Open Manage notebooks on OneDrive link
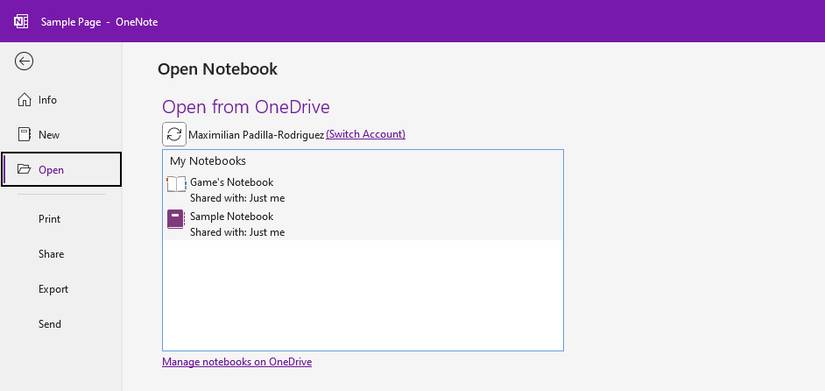 (x=237, y=362)
